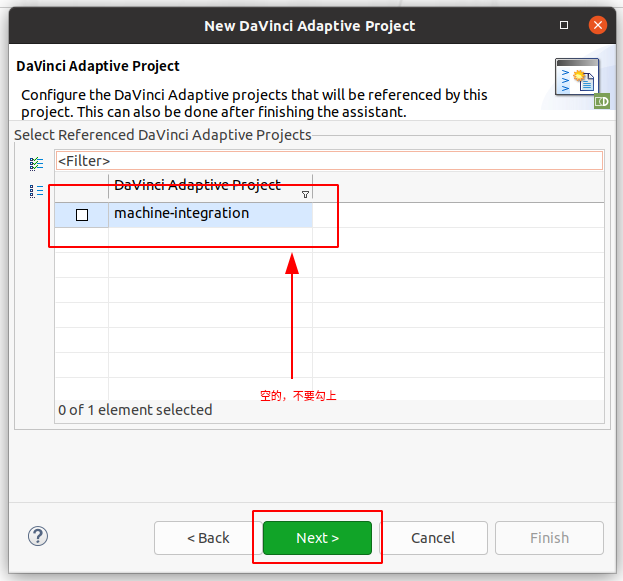Go to the next step with Next
The height and width of the screenshot is (581, 623).
317,538
